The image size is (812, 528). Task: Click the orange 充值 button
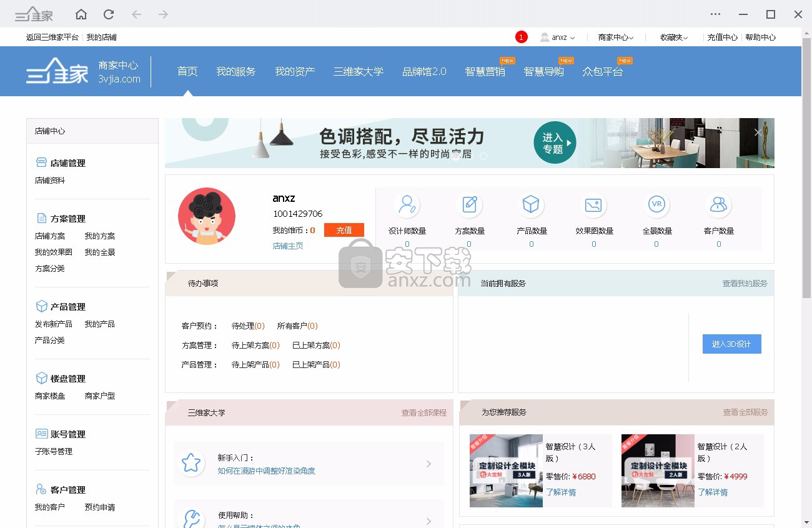click(x=344, y=230)
